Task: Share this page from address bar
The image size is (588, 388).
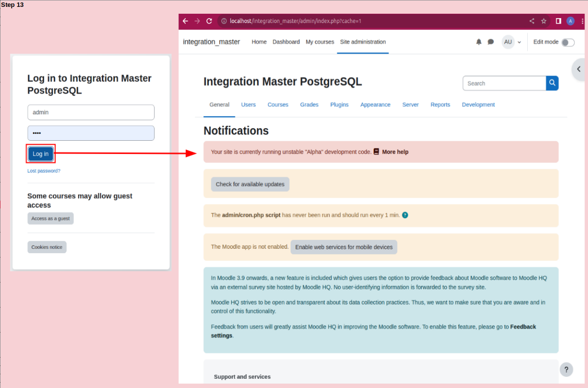Action: (532, 21)
